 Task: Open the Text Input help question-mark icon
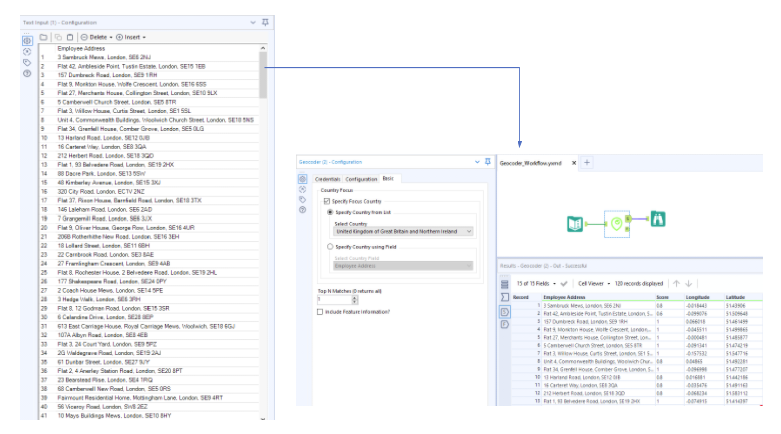tap(27, 74)
